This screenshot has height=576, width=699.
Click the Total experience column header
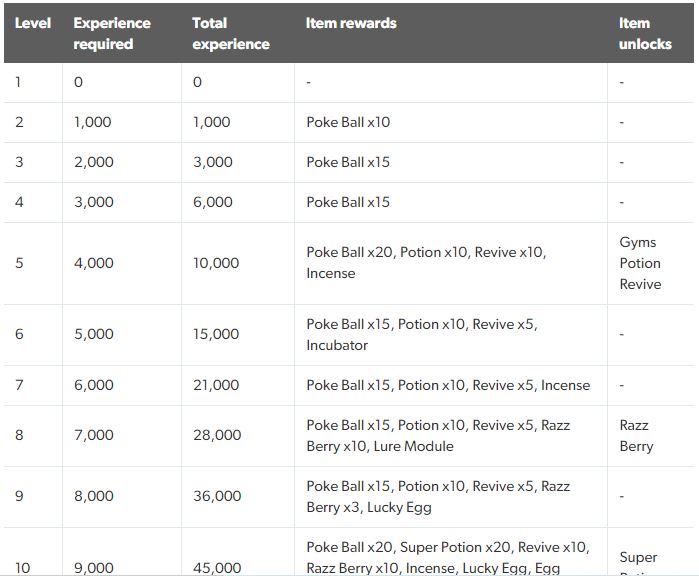(230, 33)
